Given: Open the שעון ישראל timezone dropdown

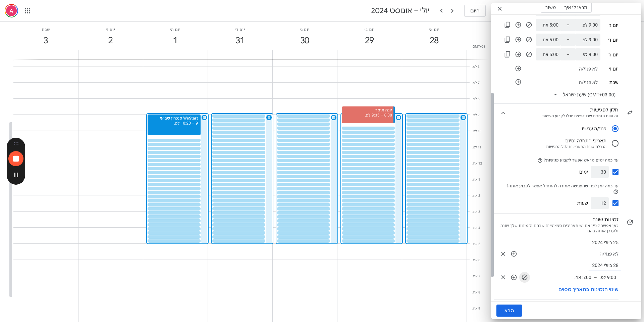Looking at the screenshot, I should tap(586, 95).
